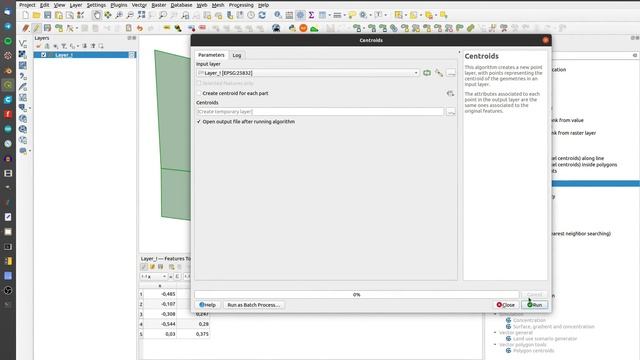Click the feather New Spatialite Layer icon
Viewport: 640px width, 360px height.
[x=23, y=87]
